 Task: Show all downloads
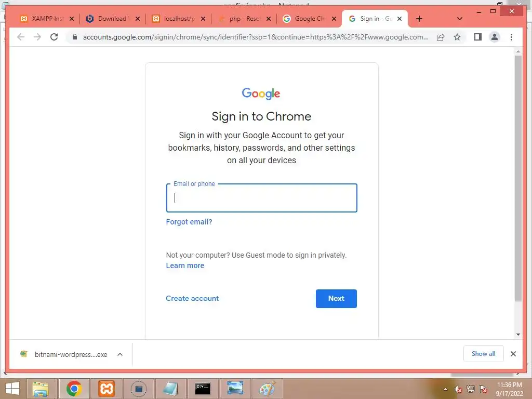pos(484,354)
